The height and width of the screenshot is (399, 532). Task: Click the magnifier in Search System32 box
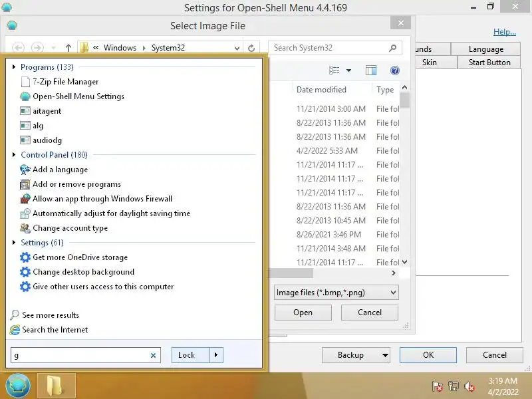click(393, 48)
